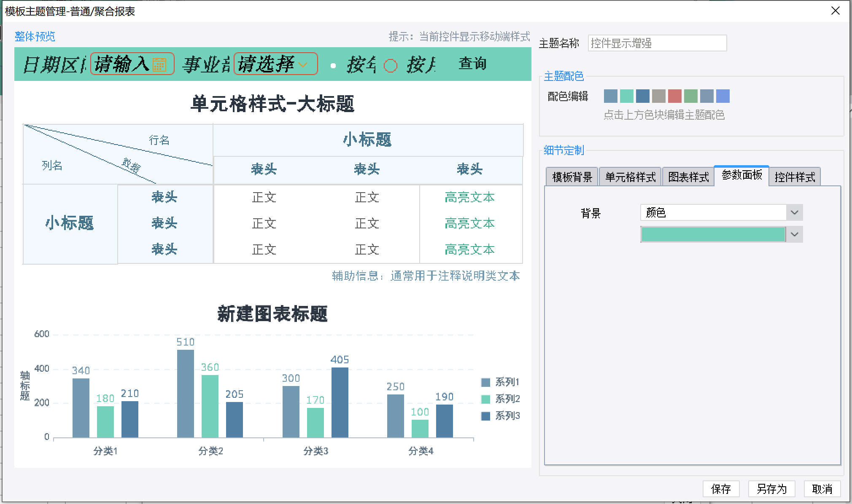The height and width of the screenshot is (504, 852).
Task: Open the 控件样式 tab
Action: click(x=795, y=177)
